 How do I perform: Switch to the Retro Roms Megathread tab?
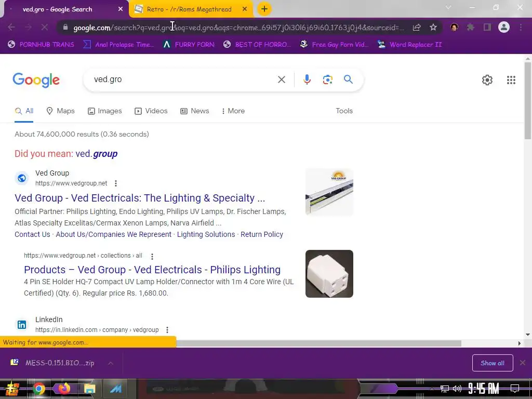tap(189, 9)
